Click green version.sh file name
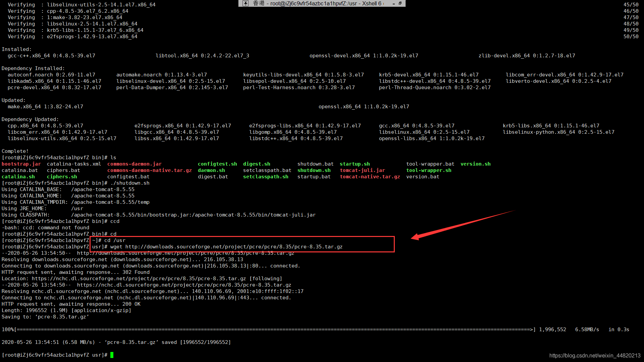The height and width of the screenshot is (362, 644). pos(475,164)
